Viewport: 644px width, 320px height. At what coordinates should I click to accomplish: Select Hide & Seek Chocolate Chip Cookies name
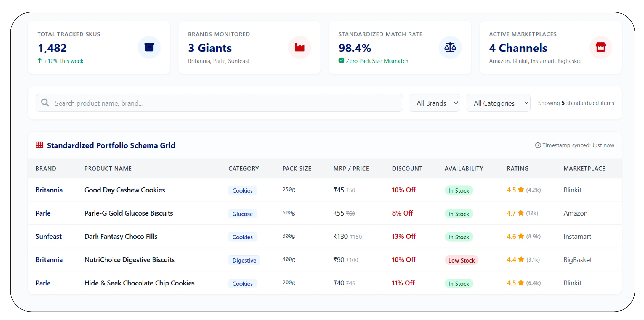(139, 283)
